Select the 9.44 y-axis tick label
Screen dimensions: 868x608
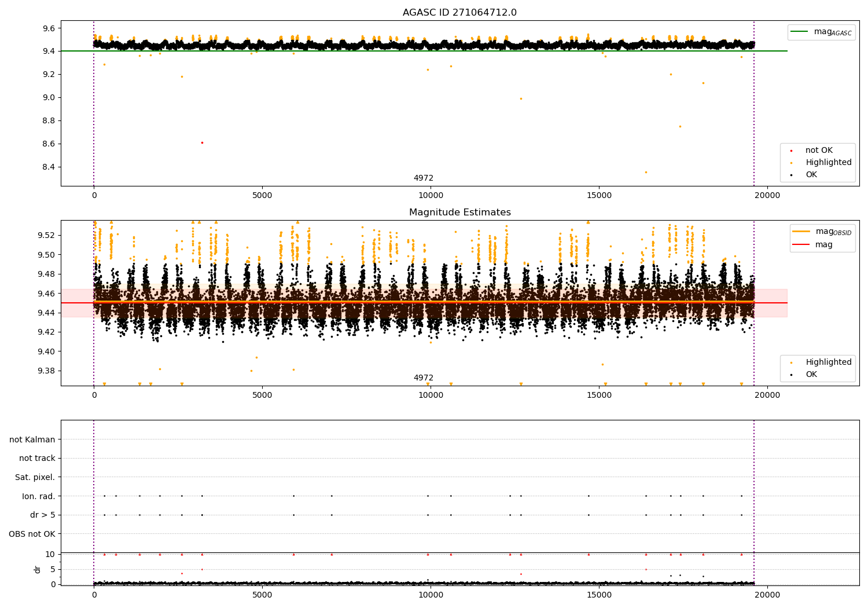46,313
